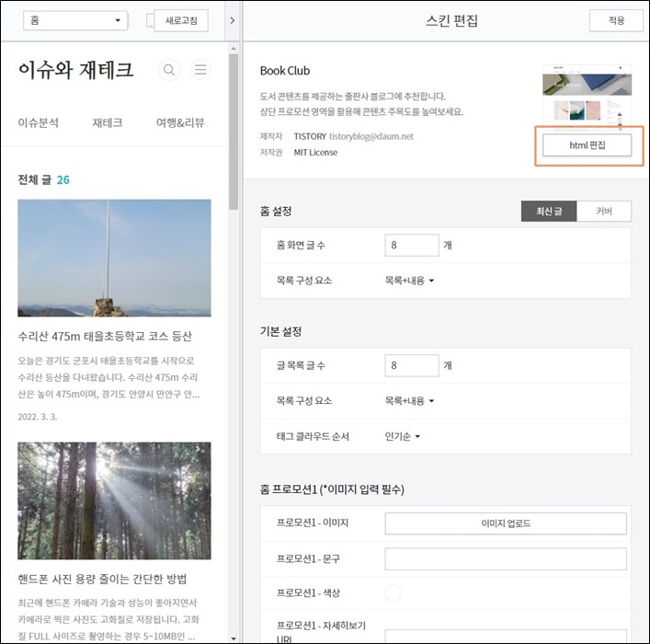The image size is (650, 644).
Task: Open the 재테크 category in blog preview
Action: tap(108, 123)
